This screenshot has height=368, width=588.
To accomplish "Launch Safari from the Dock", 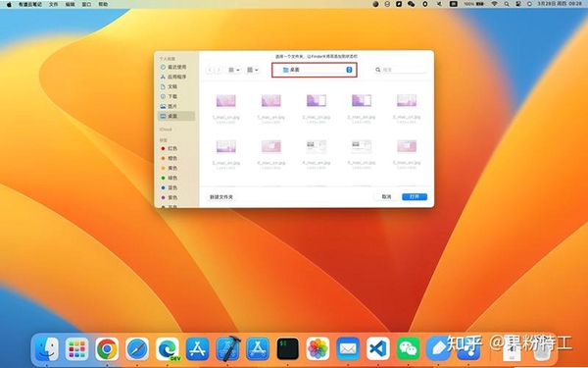I will (137, 349).
